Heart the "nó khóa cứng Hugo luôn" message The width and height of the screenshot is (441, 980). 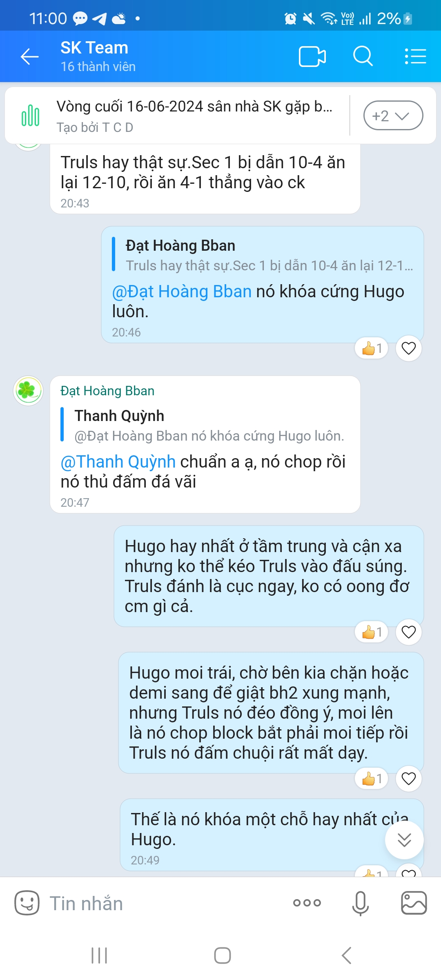click(x=409, y=348)
